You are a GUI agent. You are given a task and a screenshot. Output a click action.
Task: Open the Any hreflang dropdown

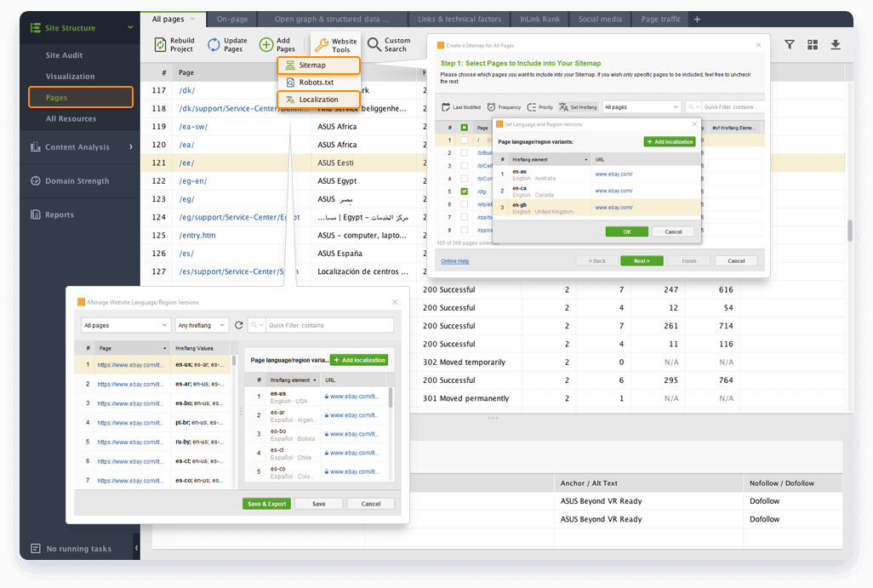point(202,325)
